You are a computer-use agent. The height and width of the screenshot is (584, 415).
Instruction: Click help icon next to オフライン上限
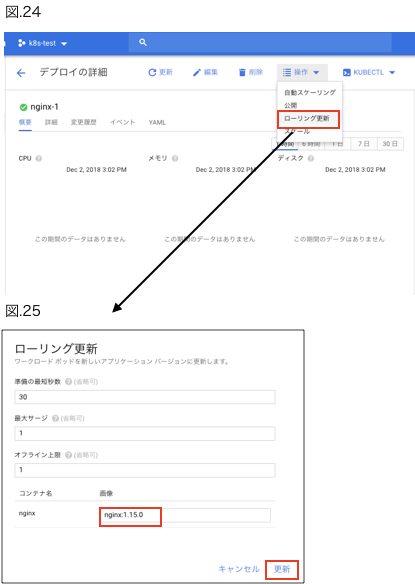[x=68, y=455]
